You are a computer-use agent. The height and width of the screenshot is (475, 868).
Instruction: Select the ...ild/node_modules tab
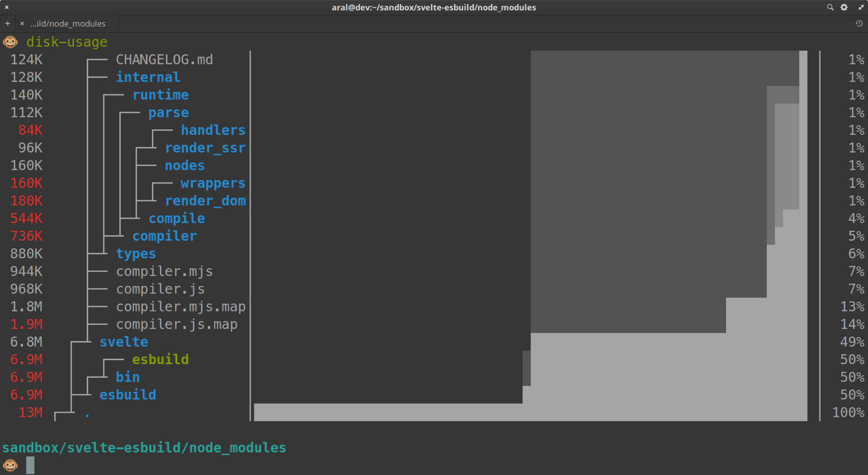pyautogui.click(x=68, y=24)
